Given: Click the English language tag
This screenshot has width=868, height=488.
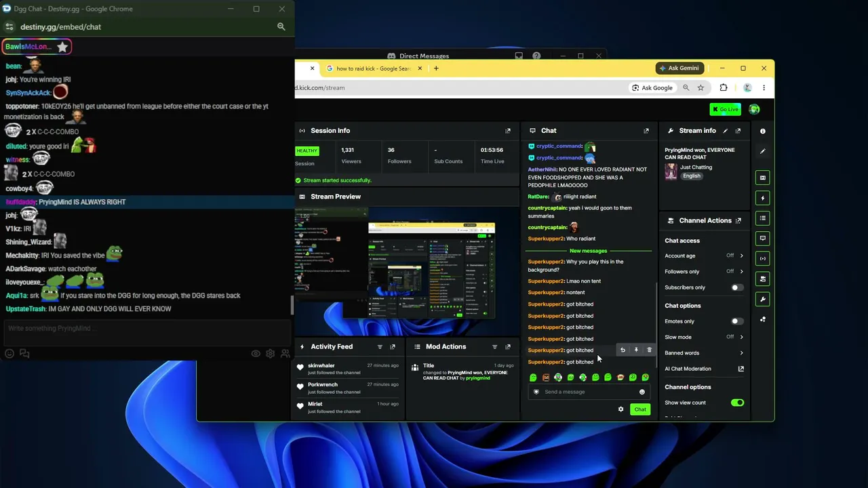Looking at the screenshot, I should (692, 176).
